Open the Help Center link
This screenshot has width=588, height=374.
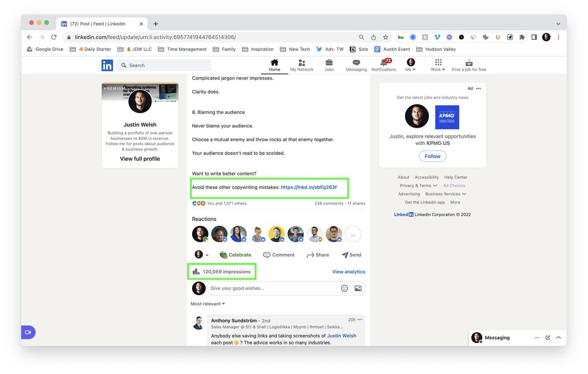pyautogui.click(x=456, y=177)
